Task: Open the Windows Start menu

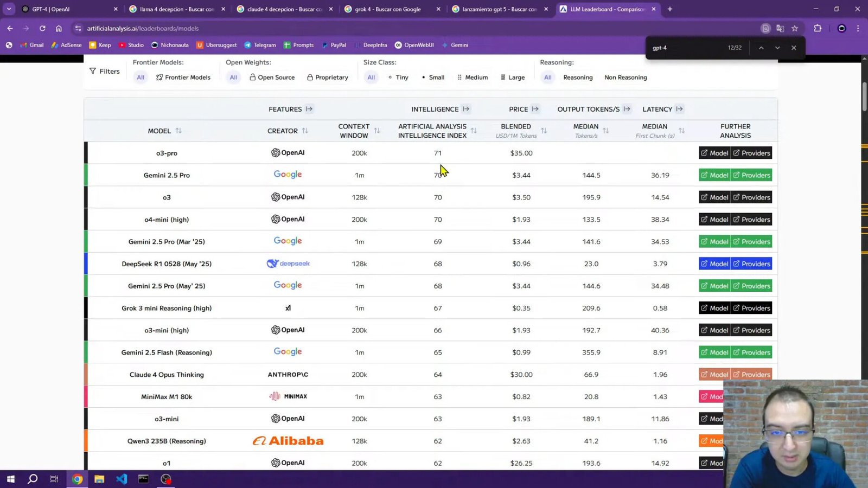Action: [x=10, y=479]
